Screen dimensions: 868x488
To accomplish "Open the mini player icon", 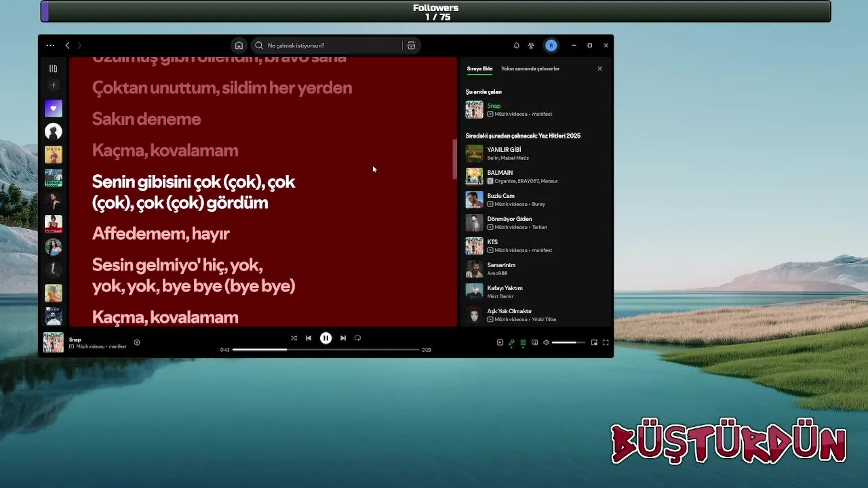I will point(594,342).
